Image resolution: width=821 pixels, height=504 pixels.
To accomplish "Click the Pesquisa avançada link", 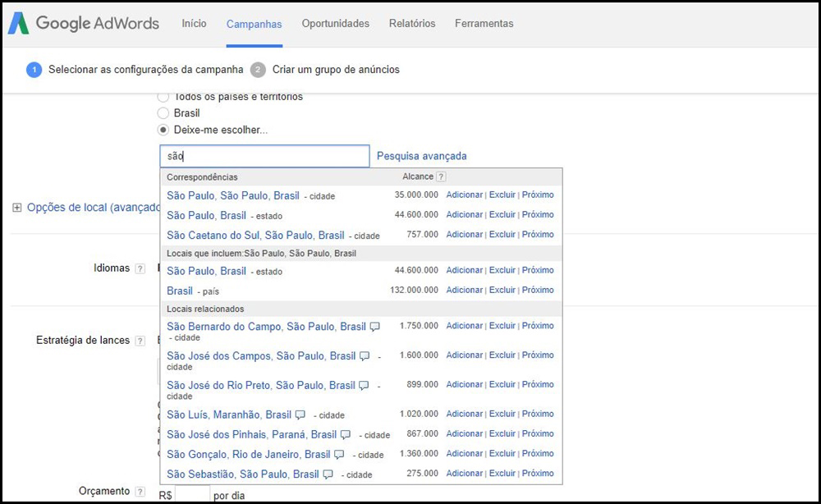I will pos(421,156).
